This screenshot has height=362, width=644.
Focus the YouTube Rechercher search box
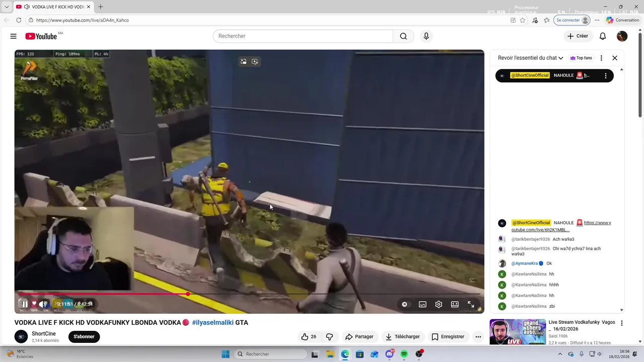pos(303,36)
